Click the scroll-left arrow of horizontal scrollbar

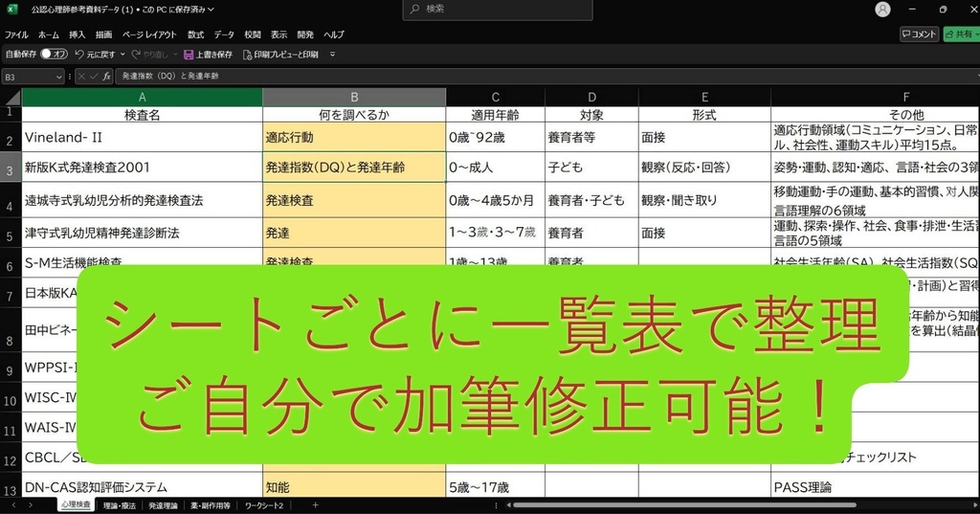(x=509, y=504)
